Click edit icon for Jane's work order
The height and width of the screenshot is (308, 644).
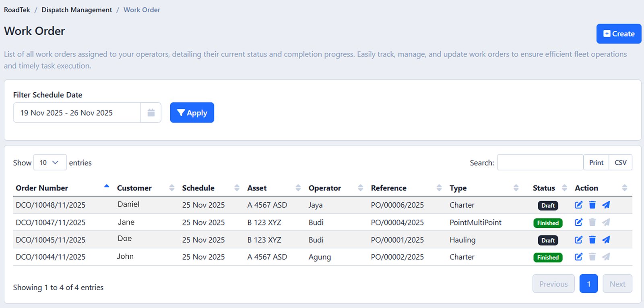click(578, 222)
